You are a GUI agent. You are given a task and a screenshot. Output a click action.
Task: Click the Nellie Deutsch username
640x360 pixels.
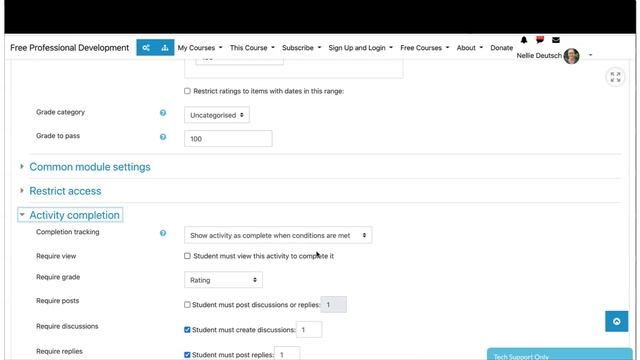(x=539, y=56)
